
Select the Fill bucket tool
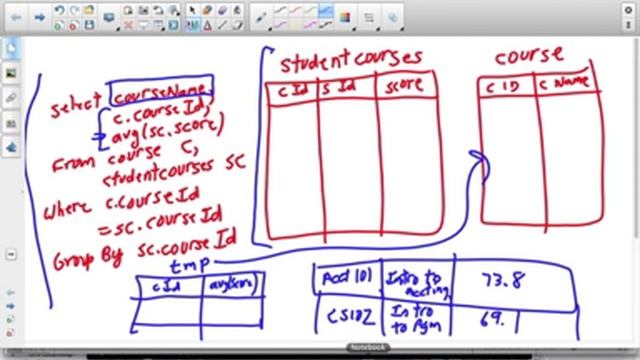(237, 10)
